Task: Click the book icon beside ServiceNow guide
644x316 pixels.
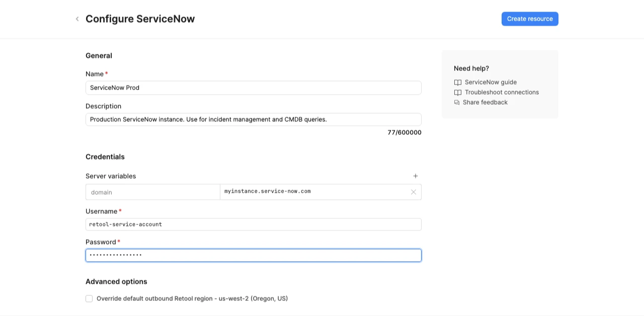Action: (457, 83)
